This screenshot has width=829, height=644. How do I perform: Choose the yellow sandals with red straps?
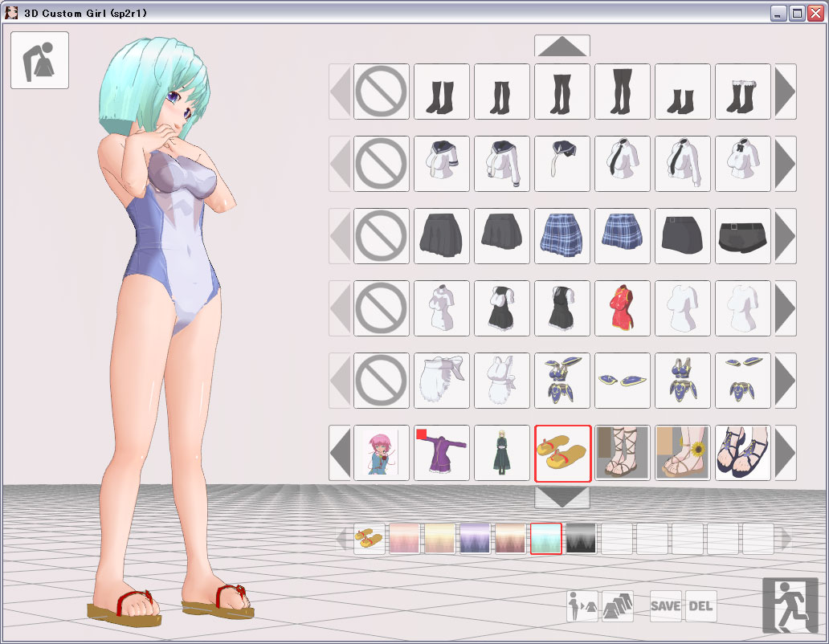[562, 453]
